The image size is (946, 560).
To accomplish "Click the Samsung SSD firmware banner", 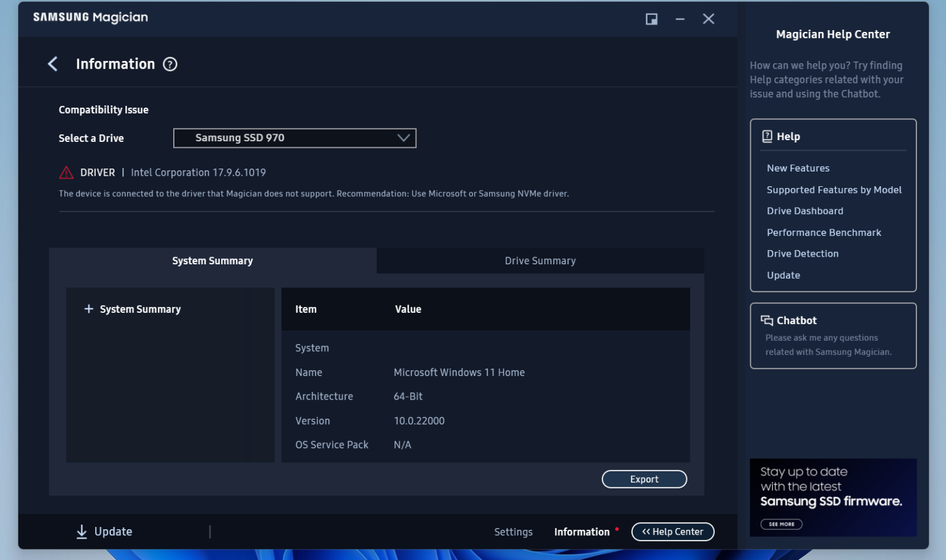I will (x=833, y=497).
